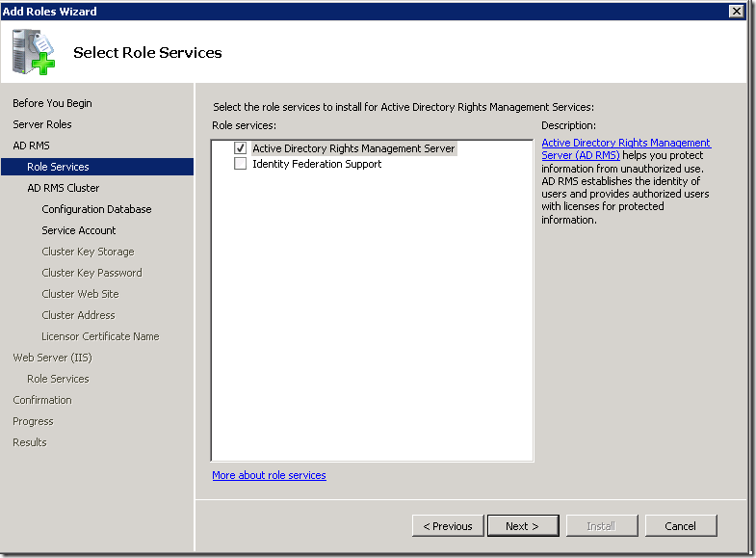Select Cluster Key Storage step
The image size is (756, 558).
pyautogui.click(x=88, y=252)
